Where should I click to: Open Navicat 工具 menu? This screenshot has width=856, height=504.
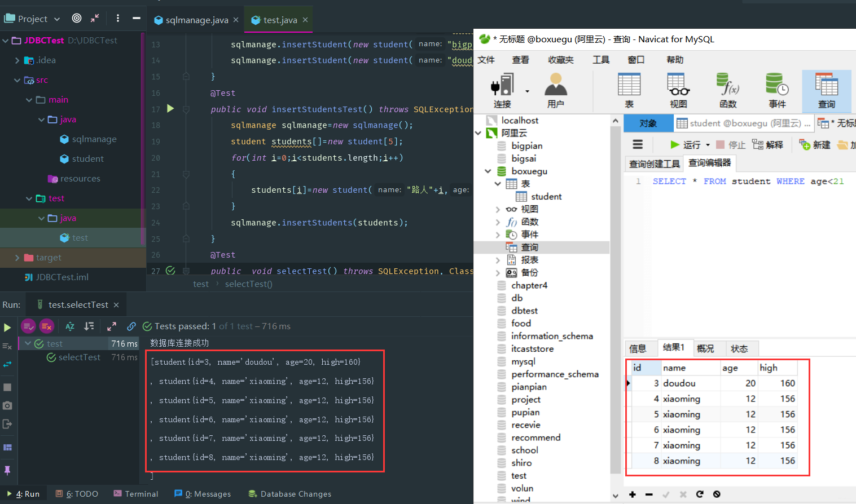pyautogui.click(x=601, y=60)
